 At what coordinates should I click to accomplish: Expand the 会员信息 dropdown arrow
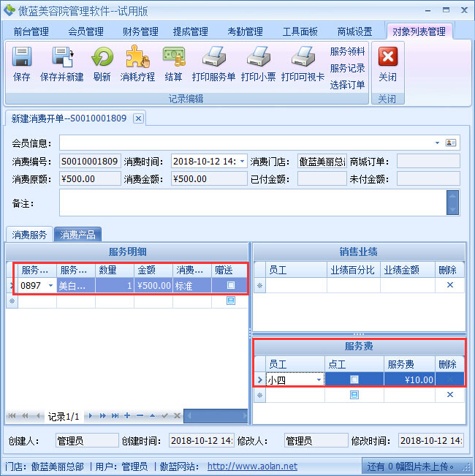pos(438,143)
